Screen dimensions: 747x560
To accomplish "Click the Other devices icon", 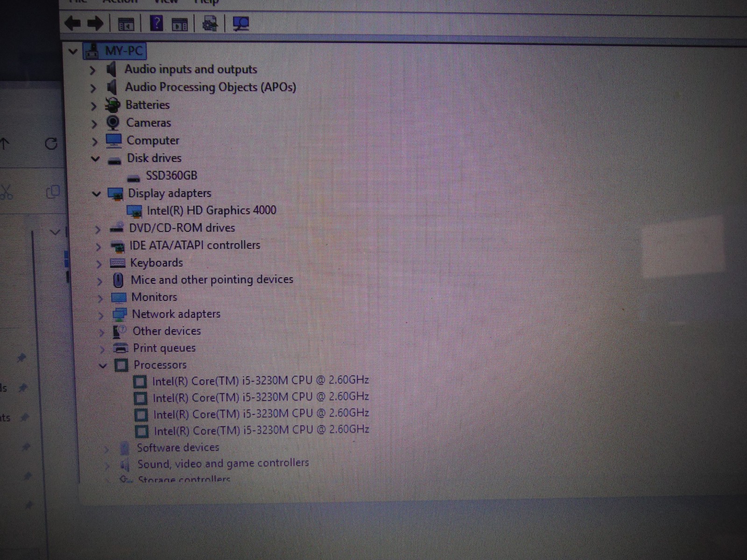I will (x=120, y=332).
